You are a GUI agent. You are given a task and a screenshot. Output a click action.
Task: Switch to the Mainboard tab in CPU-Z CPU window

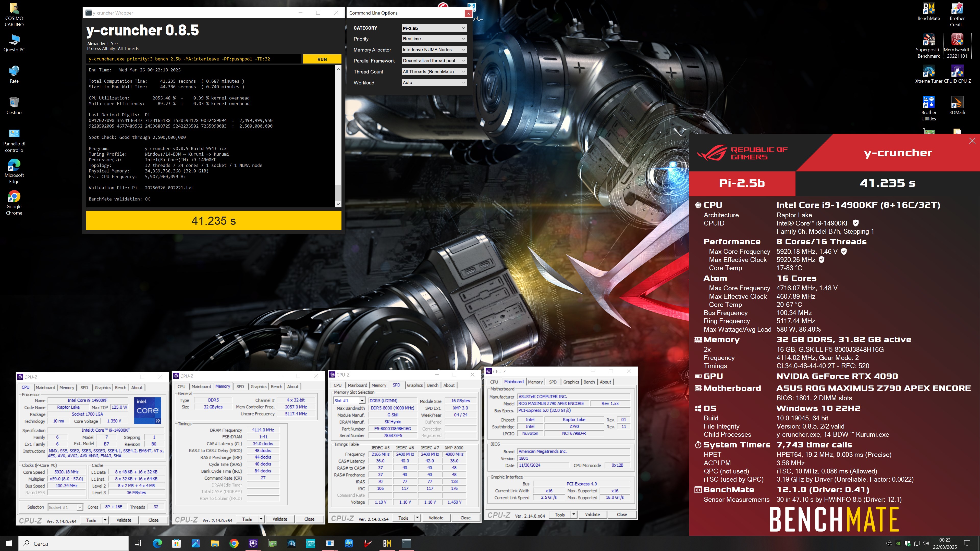[x=45, y=387]
